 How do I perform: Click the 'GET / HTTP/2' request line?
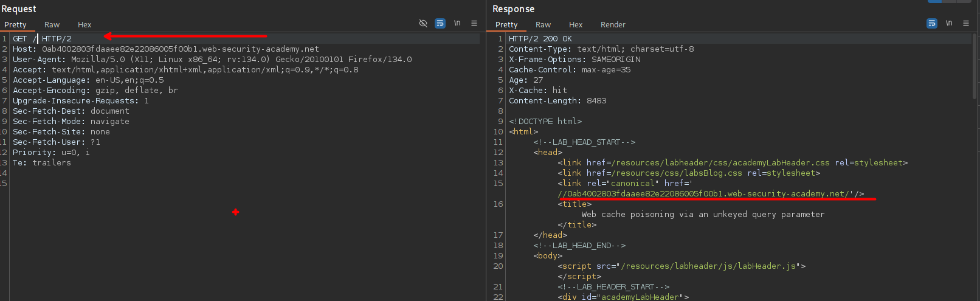pos(42,38)
